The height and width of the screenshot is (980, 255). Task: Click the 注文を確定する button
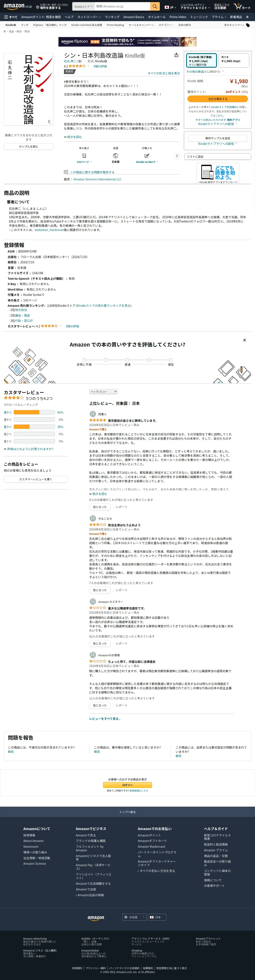(x=217, y=98)
